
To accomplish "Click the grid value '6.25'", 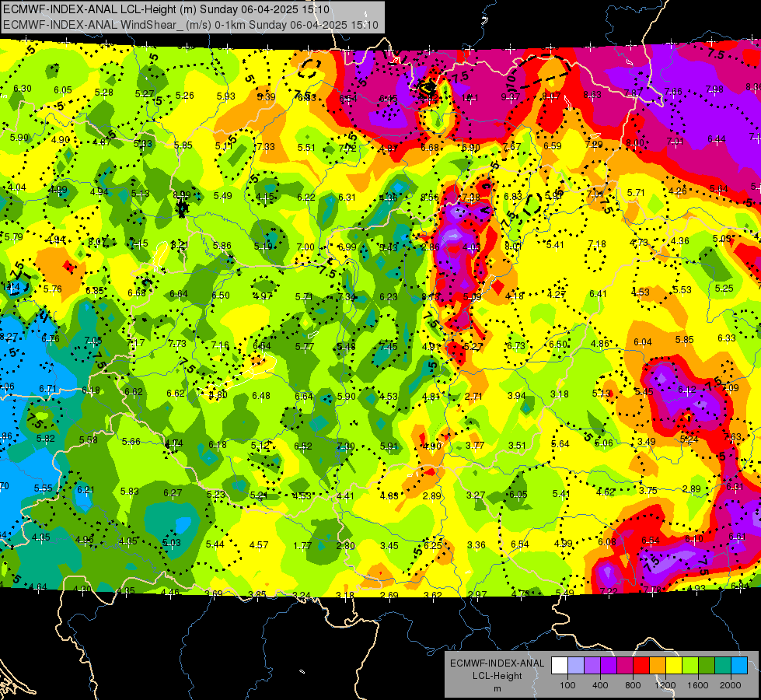I will point(432,545).
